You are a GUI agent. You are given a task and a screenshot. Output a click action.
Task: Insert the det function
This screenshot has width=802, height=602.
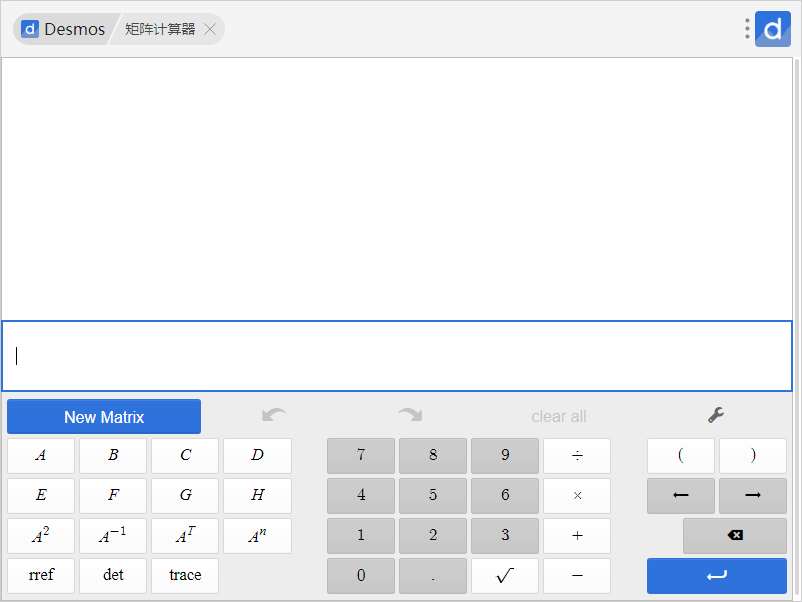coord(113,576)
